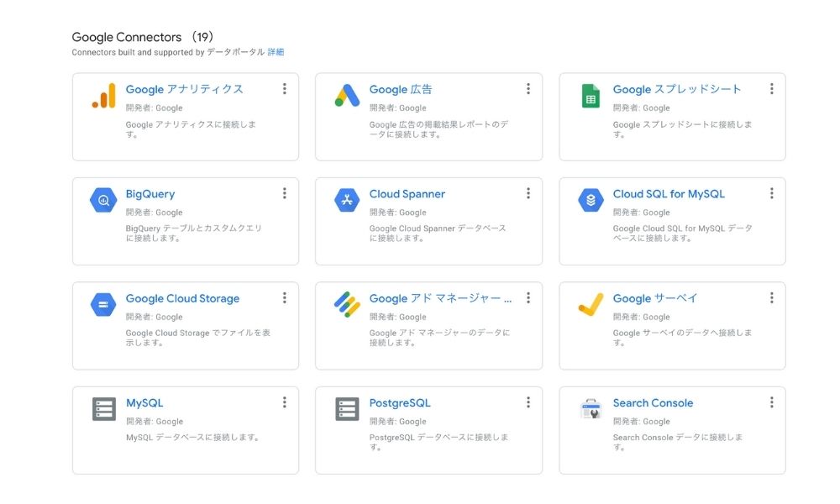This screenshot has width=840, height=504.
Task: Click the Google Cloud Storage description text
Action: (198, 338)
